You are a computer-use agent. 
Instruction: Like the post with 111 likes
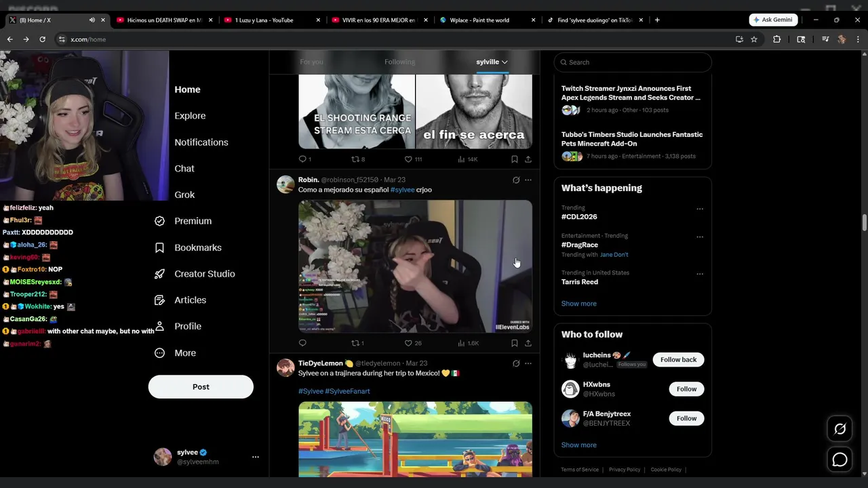coord(413,159)
